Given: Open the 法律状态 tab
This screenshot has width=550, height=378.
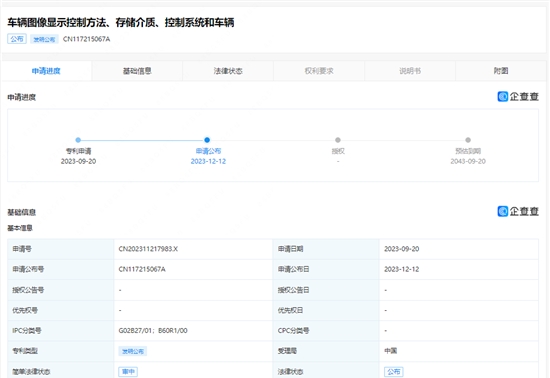Looking at the screenshot, I should 228,71.
